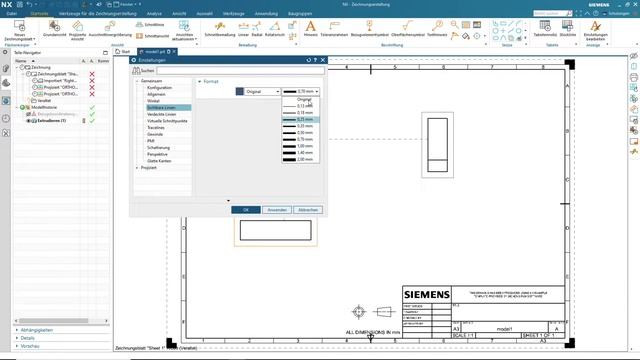This screenshot has height=360, width=640.
Task: Click the Schnittansicht tool
Action: click(x=152, y=36)
